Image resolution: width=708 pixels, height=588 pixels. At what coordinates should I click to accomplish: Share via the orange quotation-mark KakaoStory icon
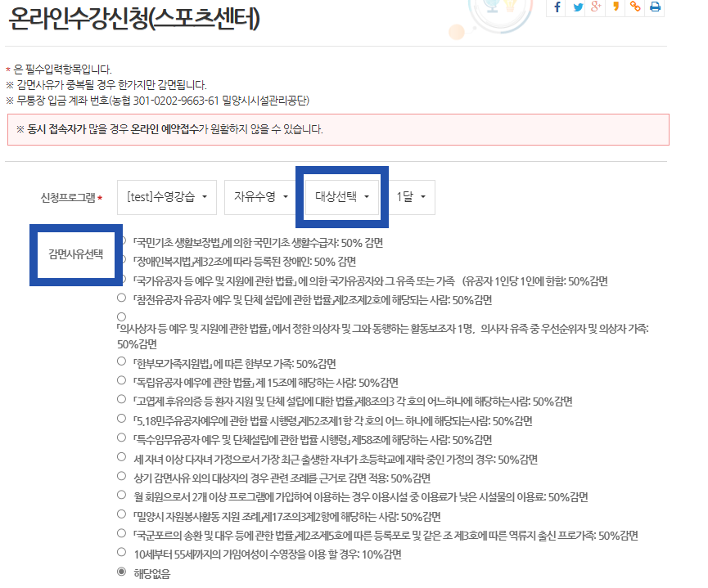616,7
